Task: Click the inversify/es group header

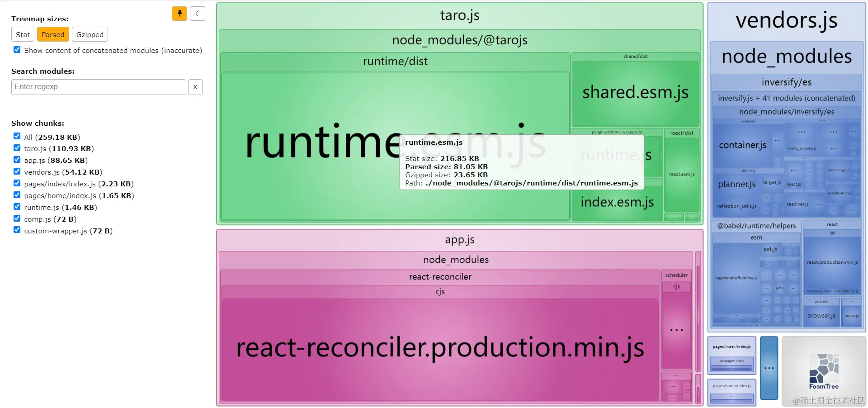Action: point(786,82)
